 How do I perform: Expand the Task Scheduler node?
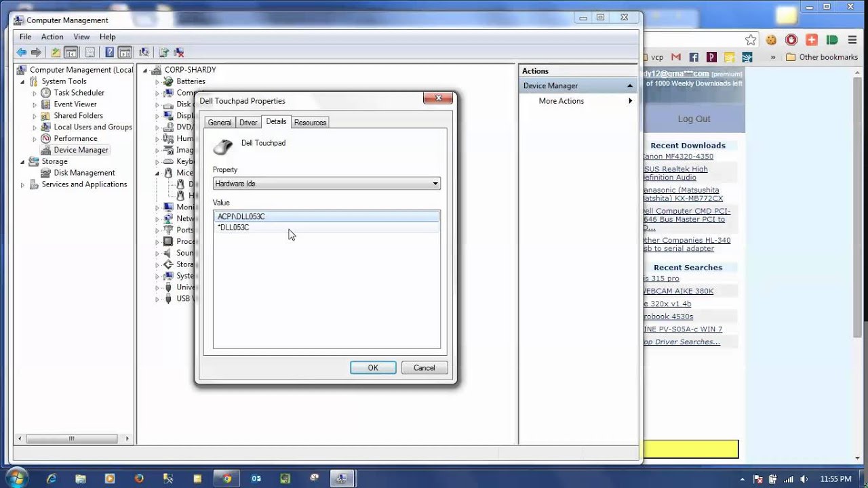click(x=35, y=93)
